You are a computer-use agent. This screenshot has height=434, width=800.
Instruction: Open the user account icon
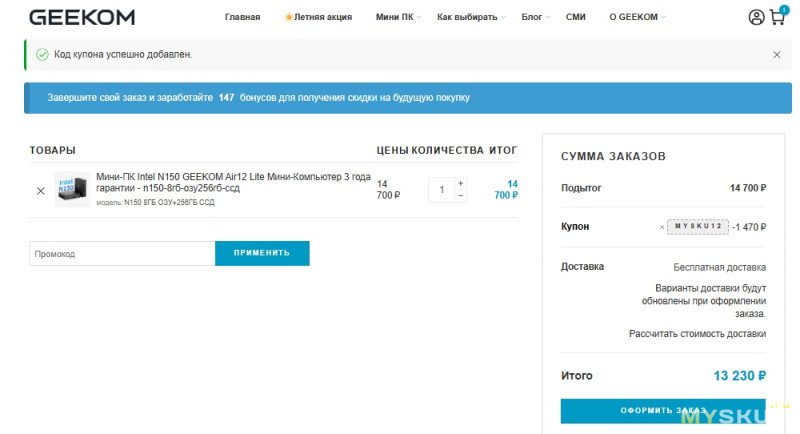tap(756, 17)
